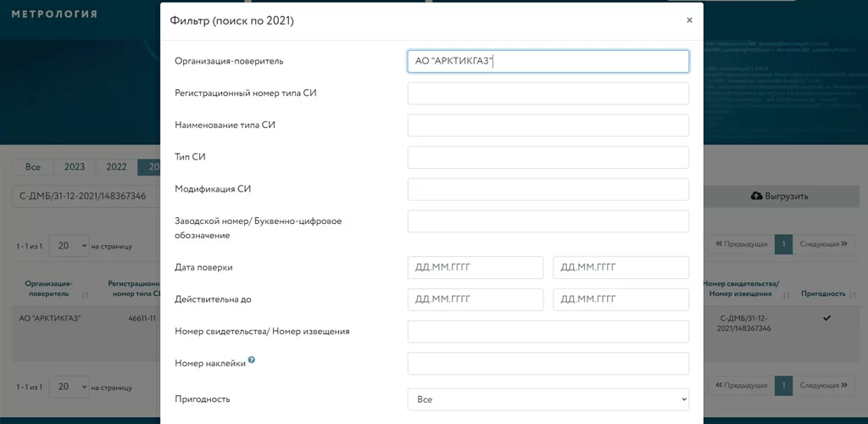Click the second Действительна до date field
The width and height of the screenshot is (868, 424).
[x=620, y=300]
